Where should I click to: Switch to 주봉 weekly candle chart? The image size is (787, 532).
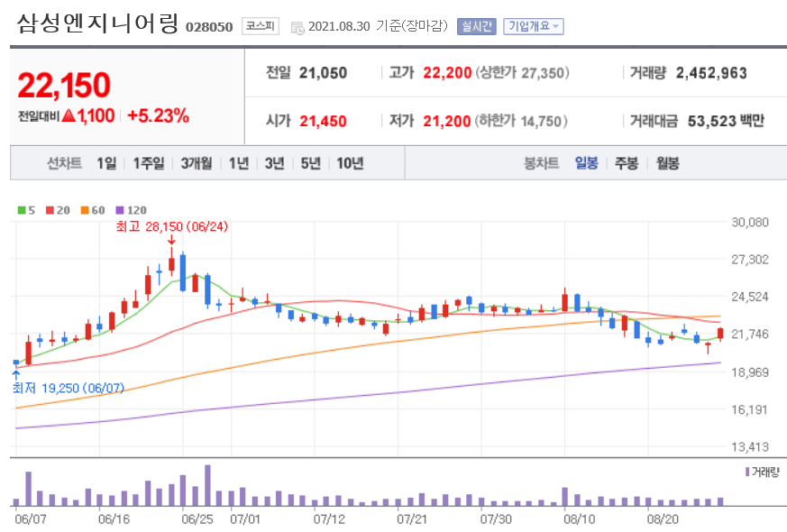point(627,162)
